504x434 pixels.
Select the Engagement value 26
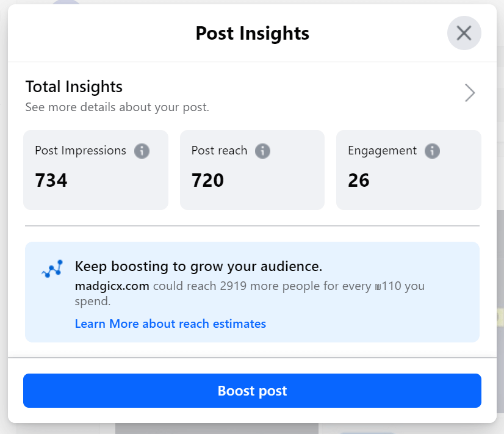pos(359,180)
